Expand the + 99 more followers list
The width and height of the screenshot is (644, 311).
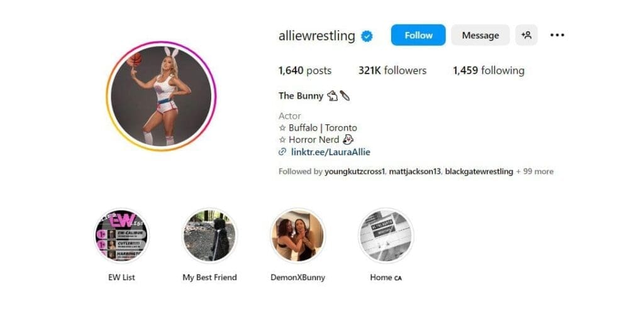coord(535,171)
